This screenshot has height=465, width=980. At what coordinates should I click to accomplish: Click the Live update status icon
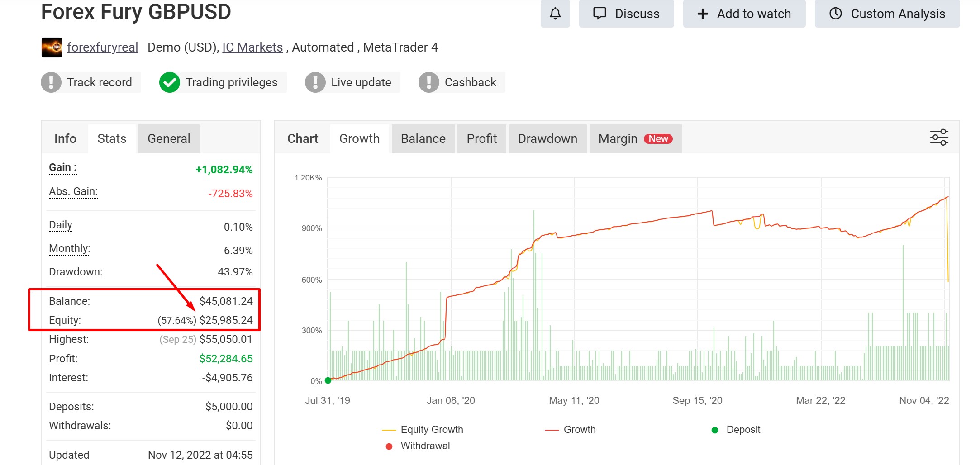coord(316,82)
